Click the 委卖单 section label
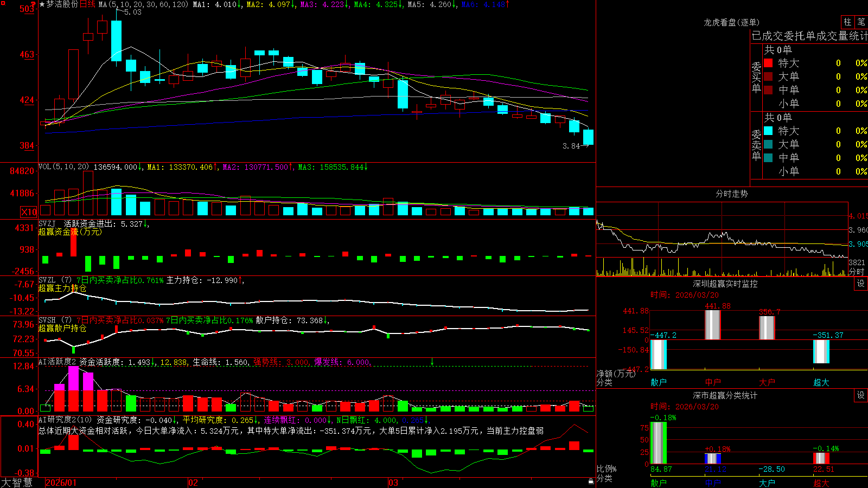 (x=756, y=145)
